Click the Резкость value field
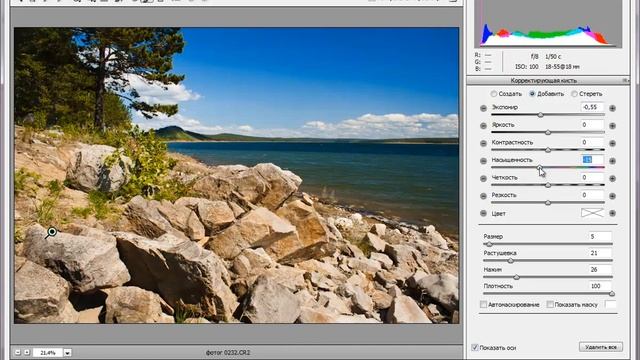Image resolution: width=640 pixels, height=360 pixels. click(592, 195)
